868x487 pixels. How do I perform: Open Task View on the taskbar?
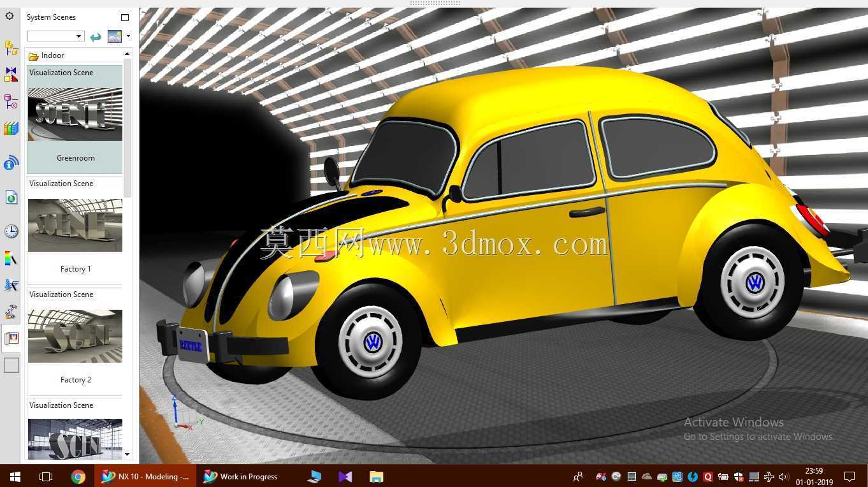46,476
